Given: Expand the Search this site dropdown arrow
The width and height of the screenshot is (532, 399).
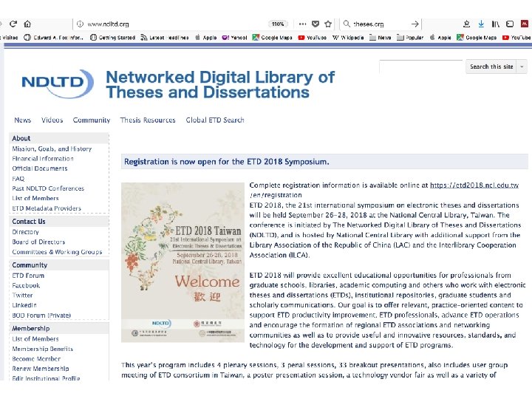Looking at the screenshot, I should [522, 66].
